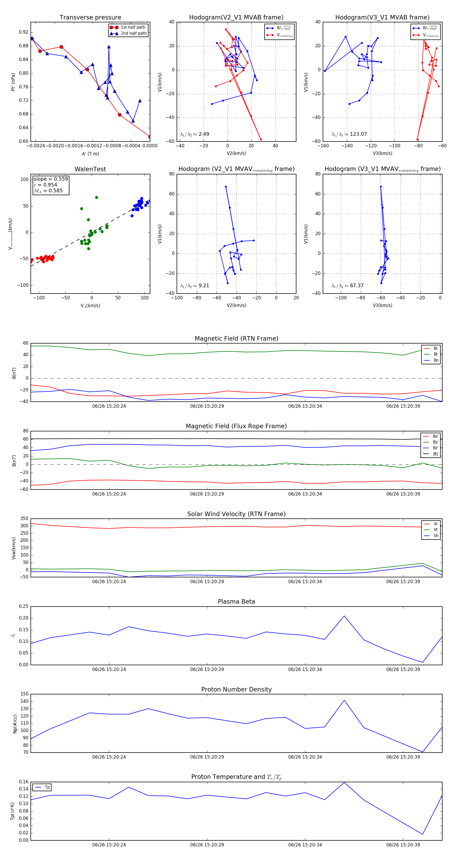Click the WalenTest slope = 0.559 statistics box
This screenshot has width=473, height=868.
pos(50,185)
